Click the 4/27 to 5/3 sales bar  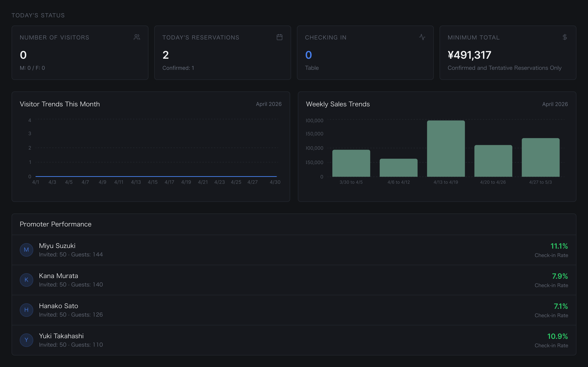540,157
